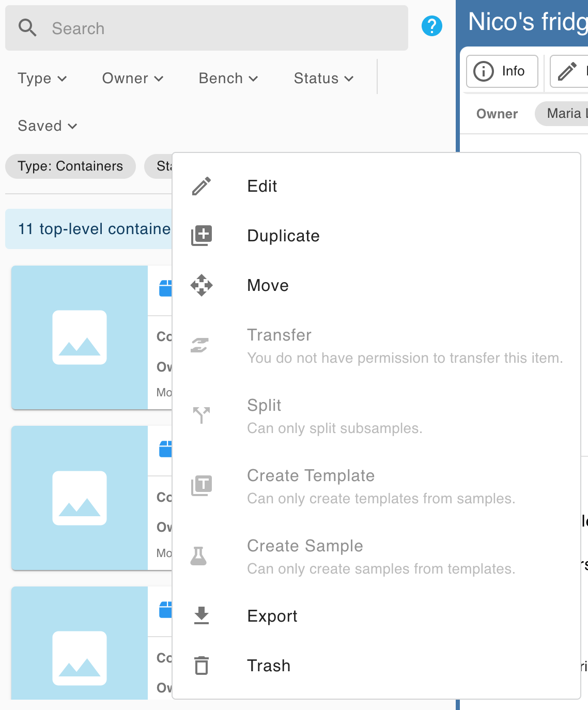Open the first container image thumbnail
Viewport: 588px width, 710px height.
tap(80, 337)
